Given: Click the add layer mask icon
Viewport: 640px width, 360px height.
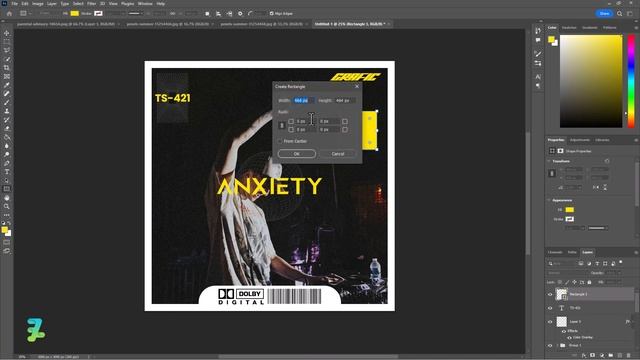Looking at the screenshot, I should pos(593,356).
